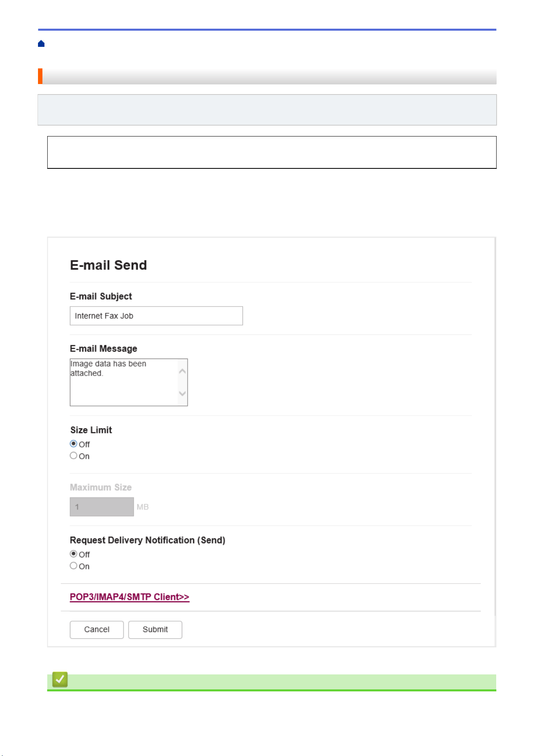This screenshot has height=756, width=535.
Task: Click the E-mail Subject input field
Action: coord(156,316)
